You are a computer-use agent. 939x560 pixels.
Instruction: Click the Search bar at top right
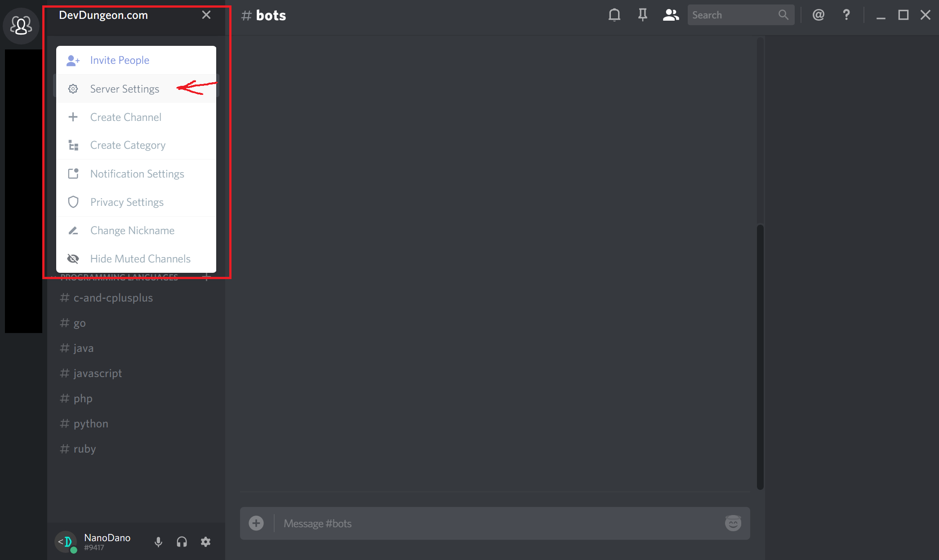[736, 15]
